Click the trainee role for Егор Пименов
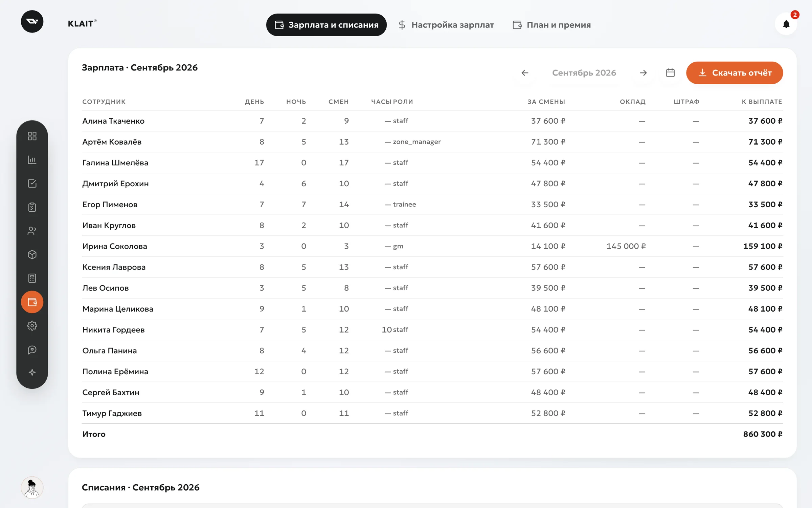Image resolution: width=812 pixels, height=508 pixels. 405,205
